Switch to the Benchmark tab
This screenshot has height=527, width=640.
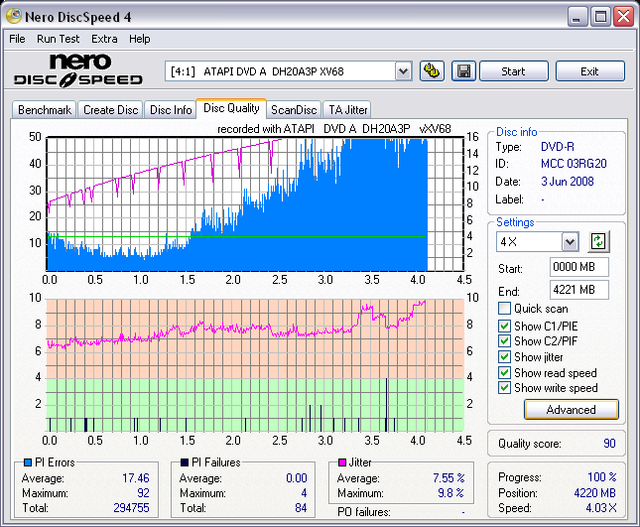[x=44, y=110]
